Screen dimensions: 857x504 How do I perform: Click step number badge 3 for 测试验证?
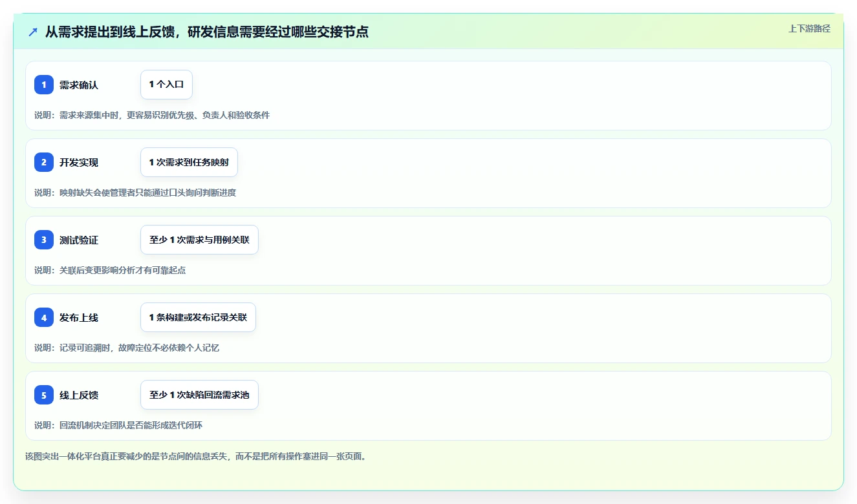click(44, 240)
